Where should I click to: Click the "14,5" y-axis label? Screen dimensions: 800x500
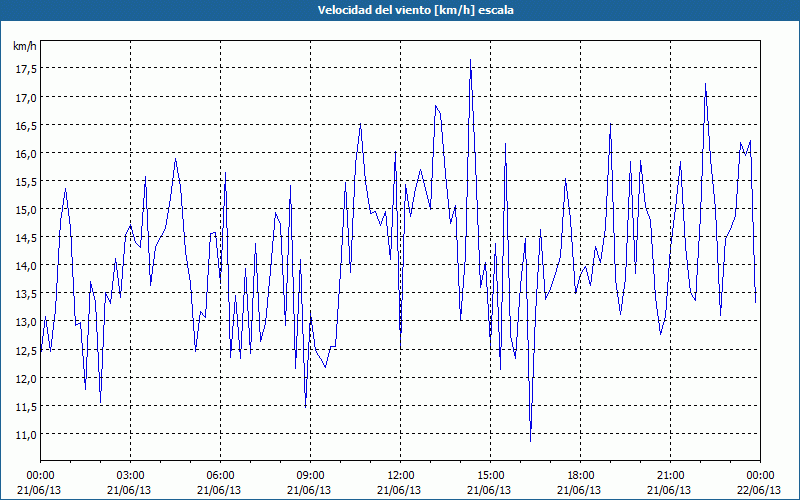click(x=25, y=237)
